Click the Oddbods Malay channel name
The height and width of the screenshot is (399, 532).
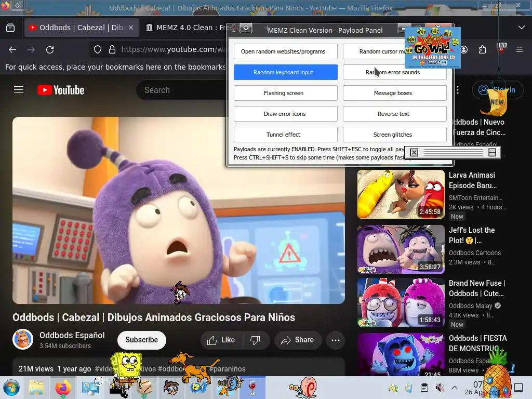(x=470, y=305)
